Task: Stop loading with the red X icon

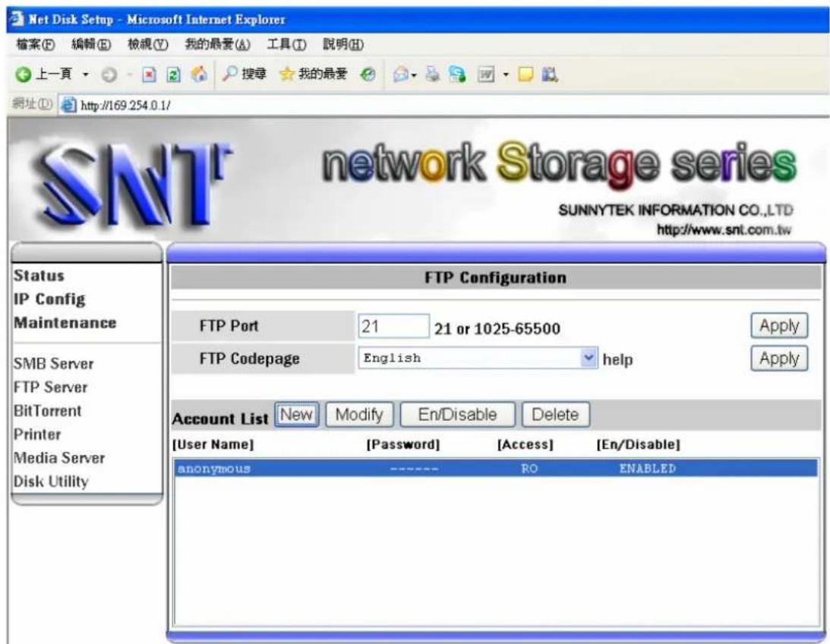Action: pos(149,75)
